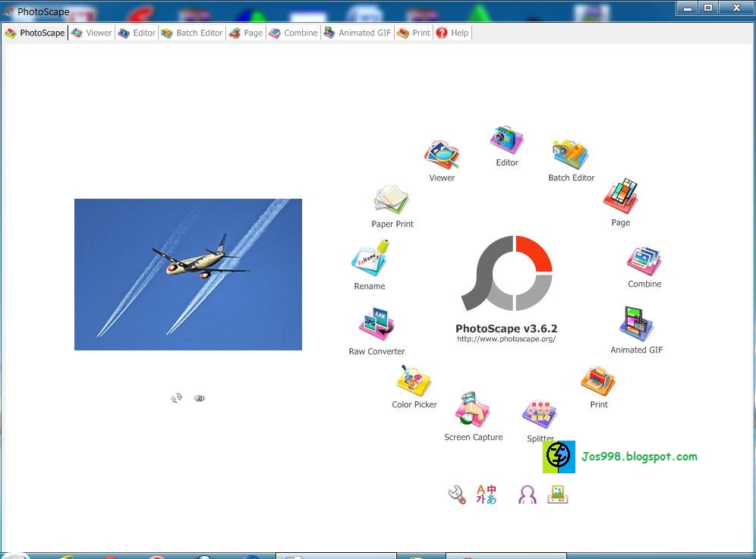The width and height of the screenshot is (756, 559).
Task: Open the Viewer icon in the circle
Action: point(441,155)
